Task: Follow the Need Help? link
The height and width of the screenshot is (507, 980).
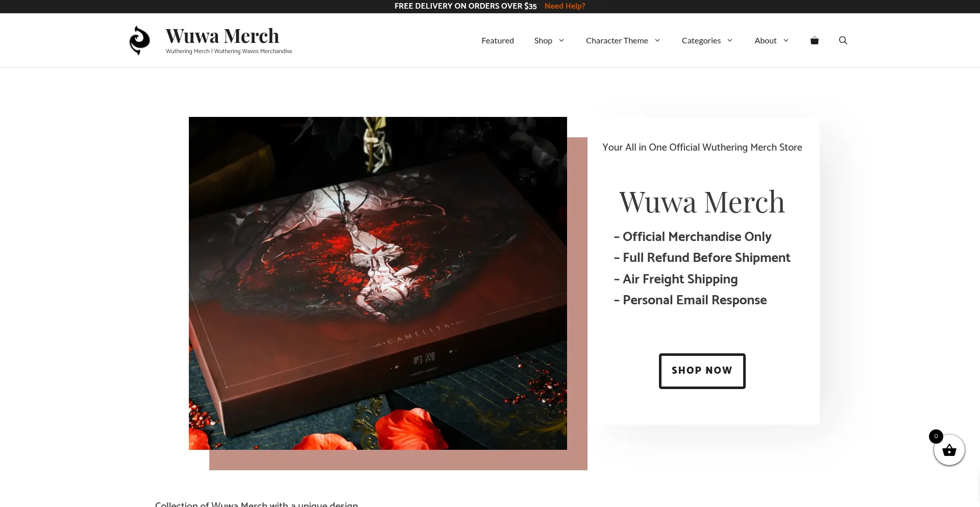Action: coord(565,6)
